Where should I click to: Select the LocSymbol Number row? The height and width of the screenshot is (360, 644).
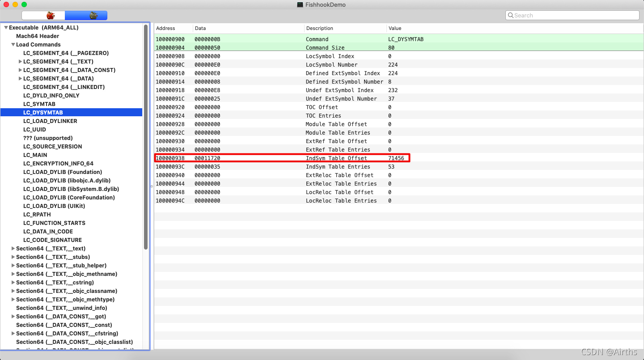pos(399,65)
